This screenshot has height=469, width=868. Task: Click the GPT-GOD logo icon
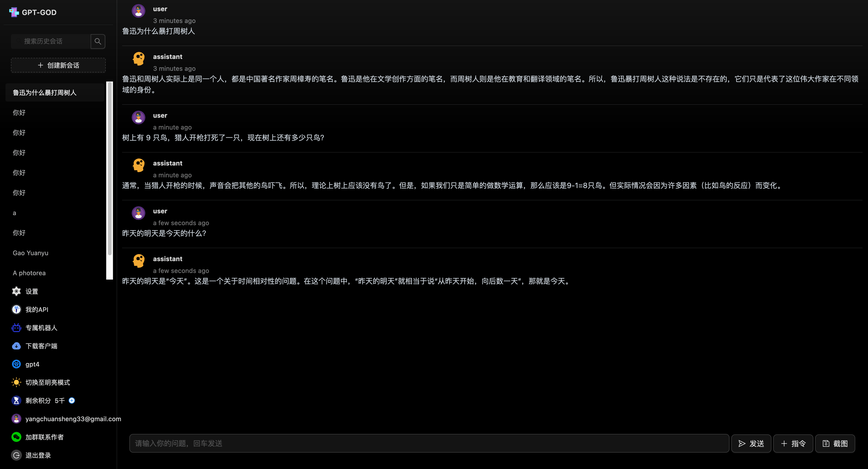14,13
